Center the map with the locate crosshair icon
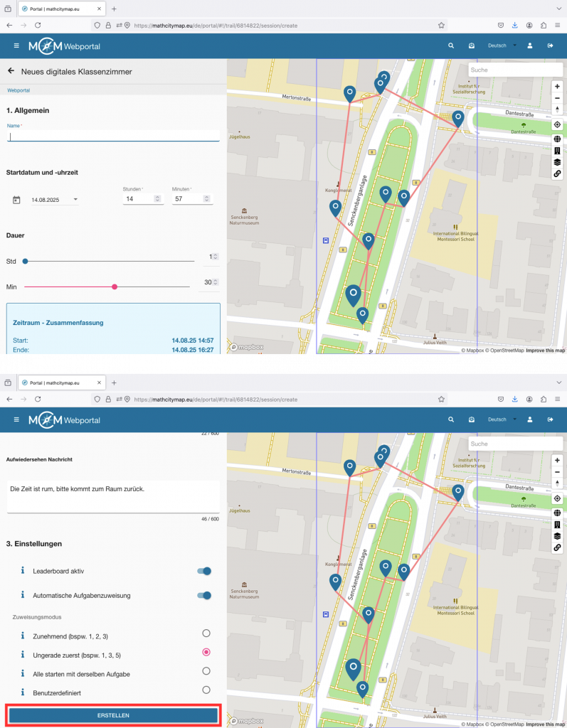Screen dimensions: 567x728 click(557, 124)
